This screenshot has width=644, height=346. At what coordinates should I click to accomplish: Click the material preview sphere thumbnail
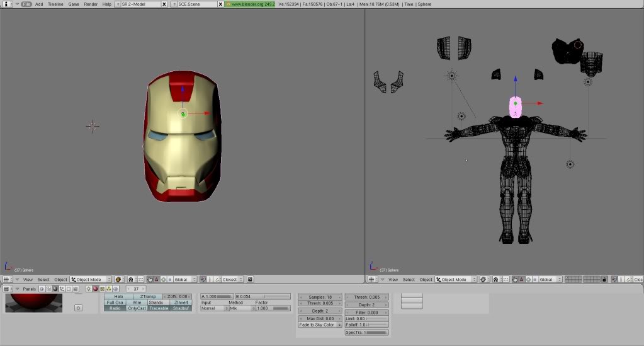[33, 303]
